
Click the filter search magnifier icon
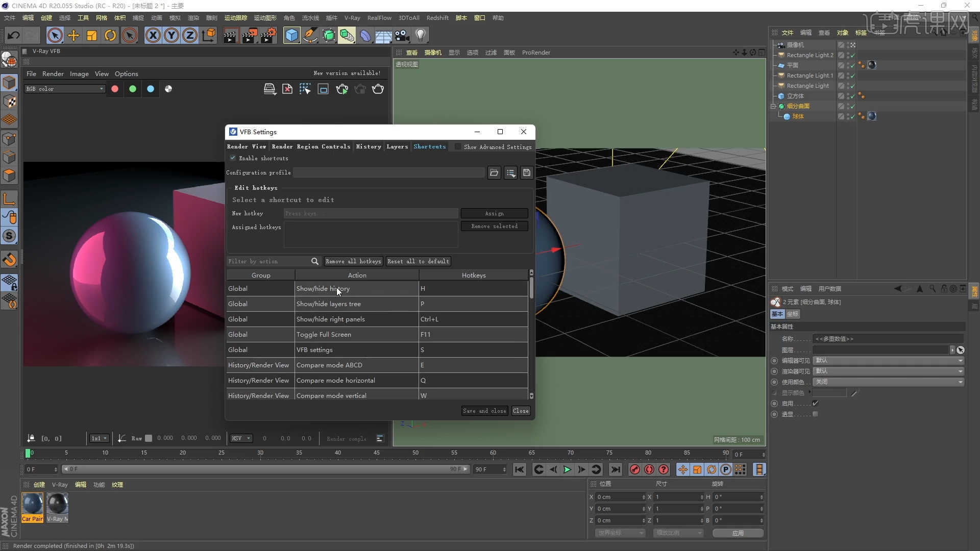pos(315,261)
